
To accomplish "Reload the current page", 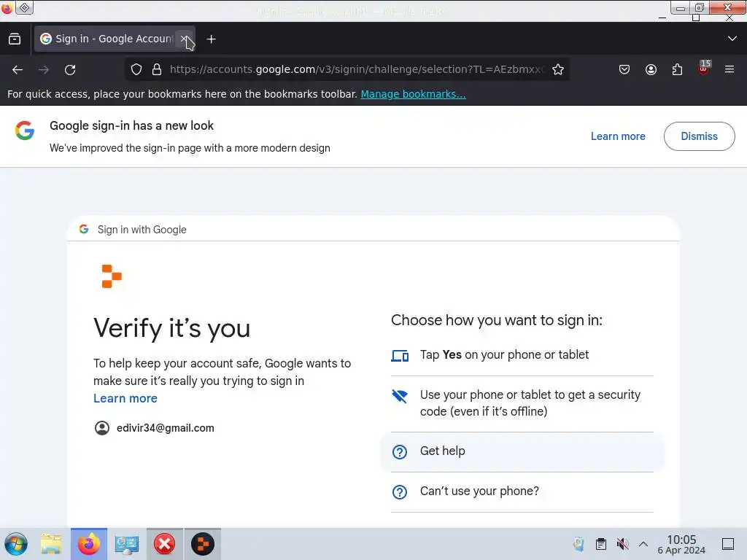I will [x=70, y=69].
